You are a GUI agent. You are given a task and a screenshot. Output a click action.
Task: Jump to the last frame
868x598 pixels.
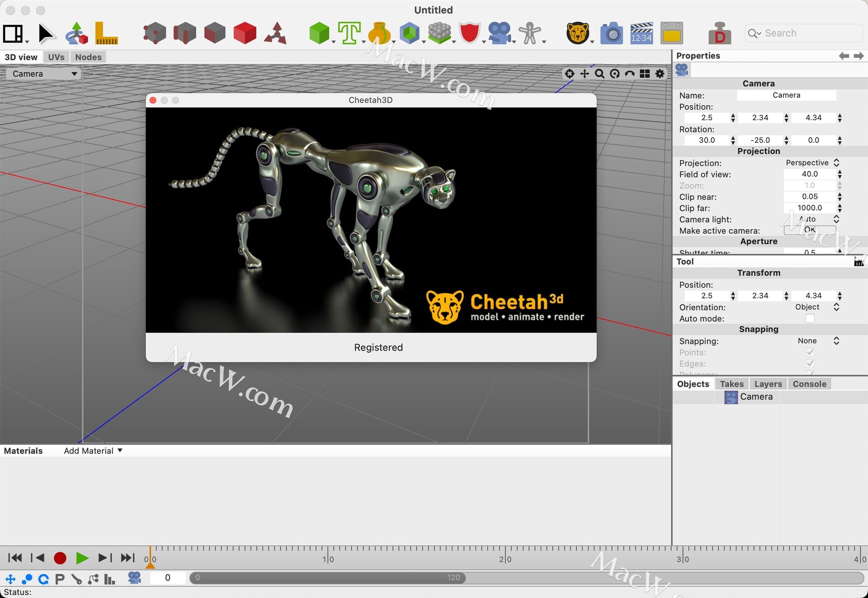click(128, 558)
